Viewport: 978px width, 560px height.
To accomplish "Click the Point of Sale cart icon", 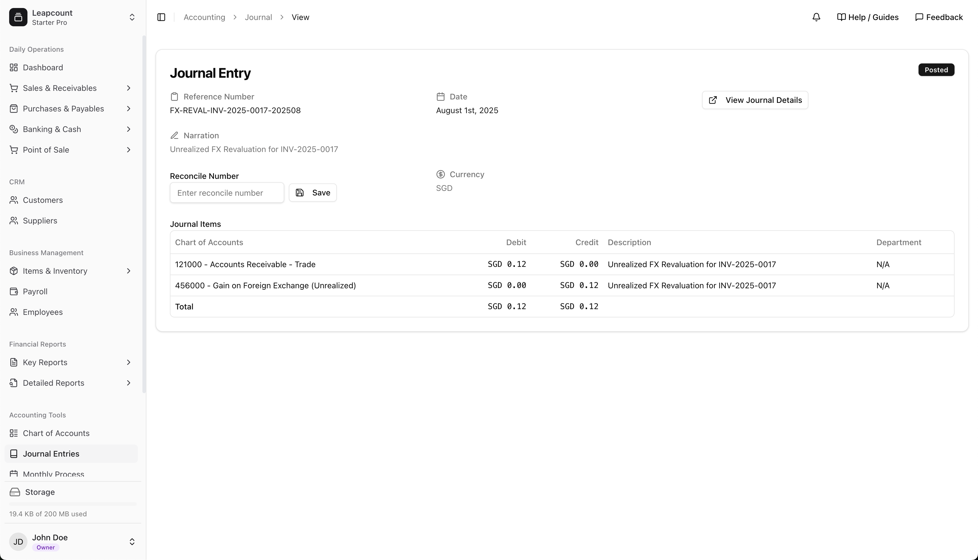I will click(x=14, y=150).
